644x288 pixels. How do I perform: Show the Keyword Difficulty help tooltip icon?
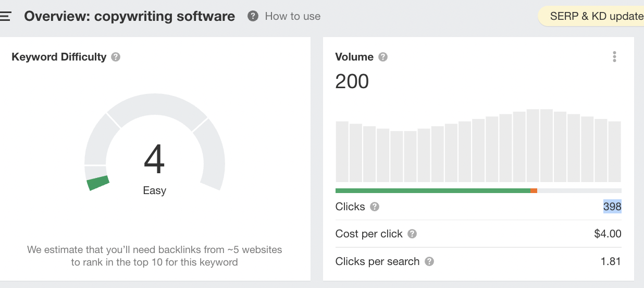tap(116, 57)
